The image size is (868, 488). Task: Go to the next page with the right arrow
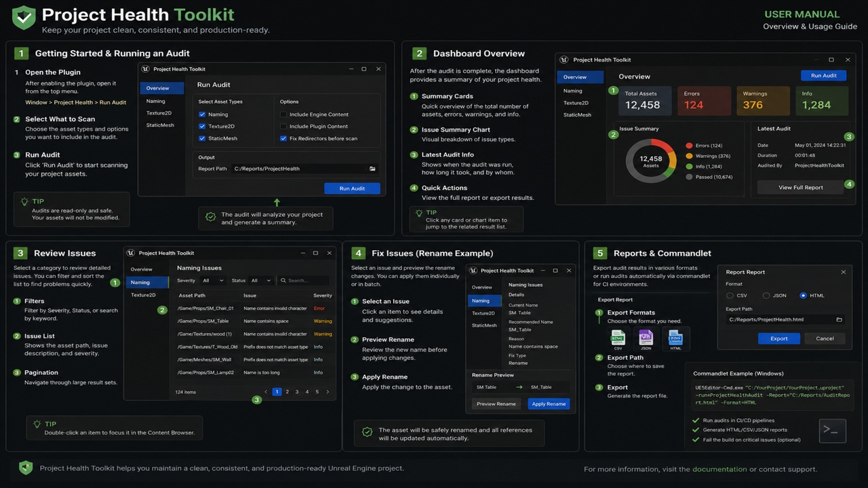coord(328,392)
